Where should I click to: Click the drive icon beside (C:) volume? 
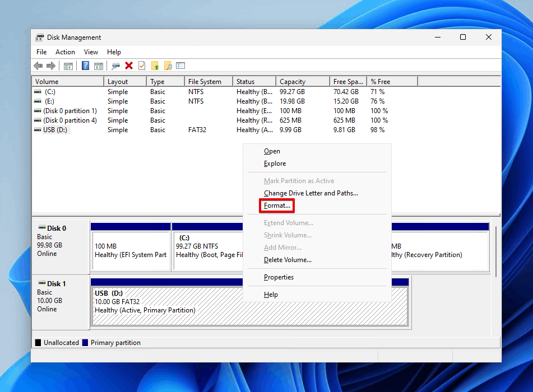point(38,92)
